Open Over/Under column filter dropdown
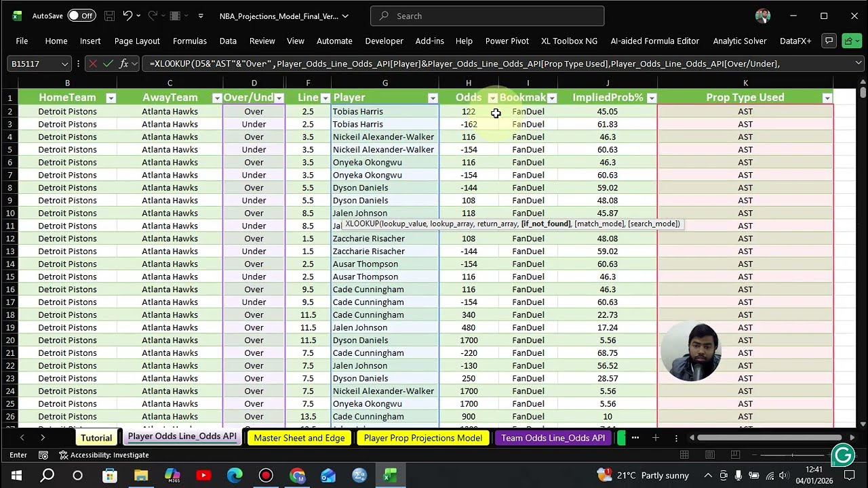Image resolution: width=868 pixels, height=488 pixels. 279,98
